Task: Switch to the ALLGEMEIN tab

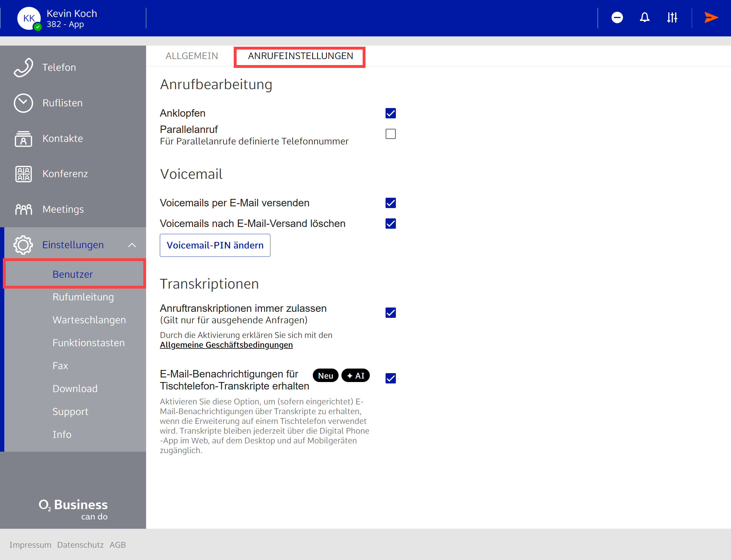Action: click(192, 56)
